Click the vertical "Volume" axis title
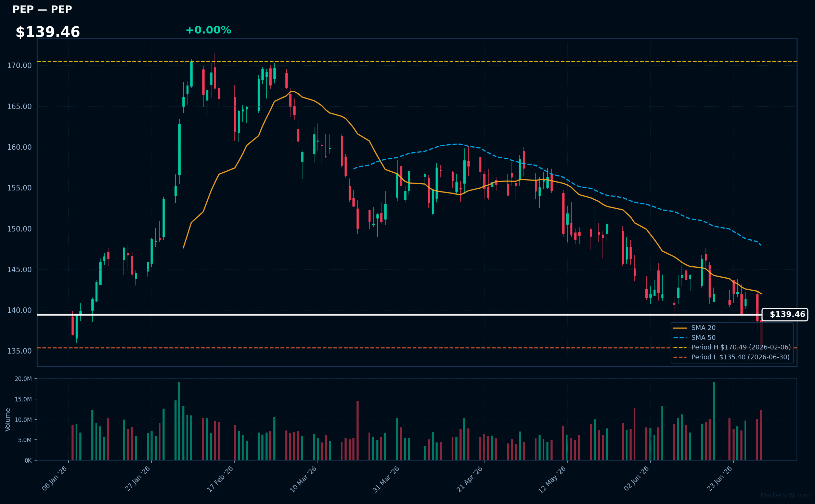The image size is (815, 504). point(8,420)
